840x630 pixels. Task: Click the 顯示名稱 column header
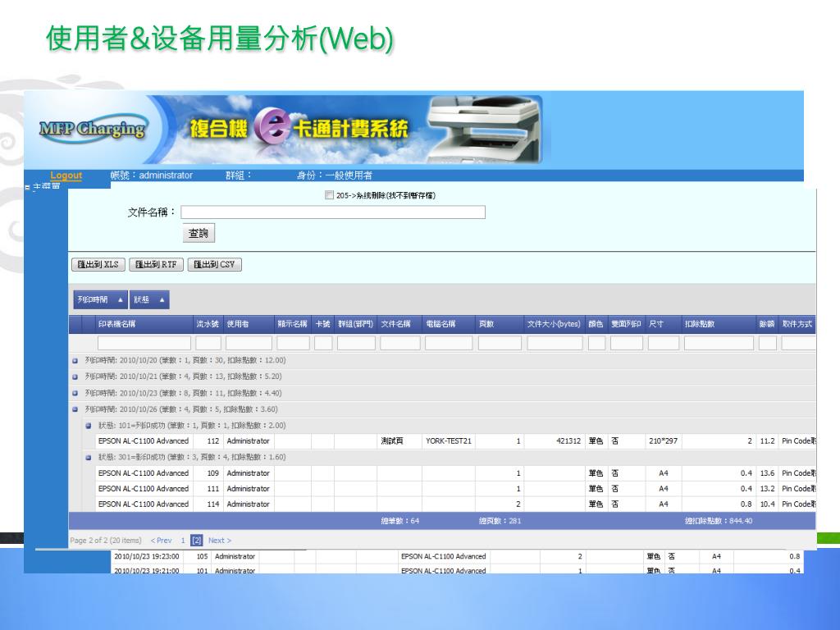[293, 324]
